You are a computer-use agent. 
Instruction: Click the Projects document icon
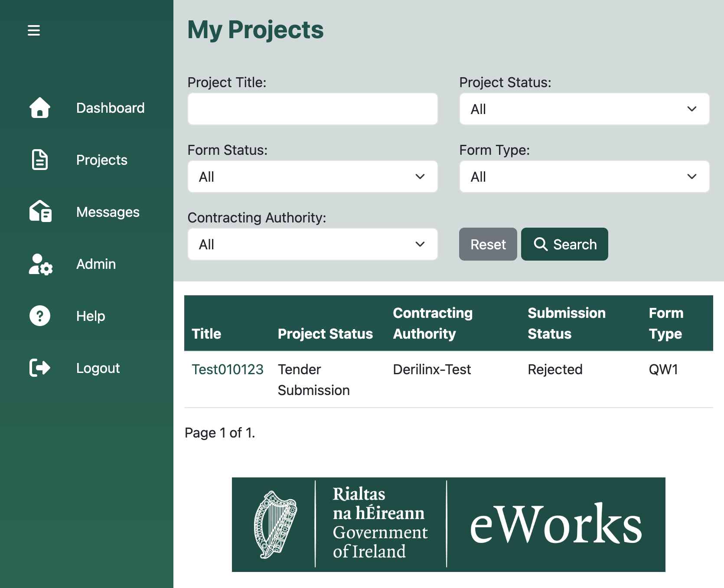coord(40,160)
